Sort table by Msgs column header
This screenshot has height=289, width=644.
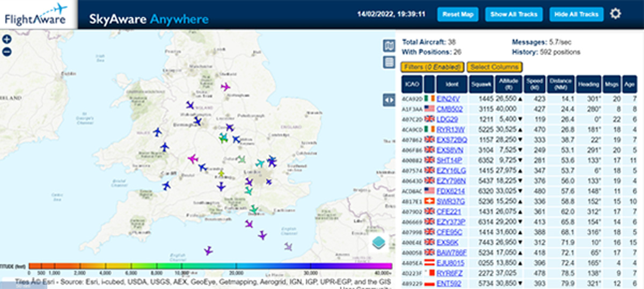click(x=612, y=84)
